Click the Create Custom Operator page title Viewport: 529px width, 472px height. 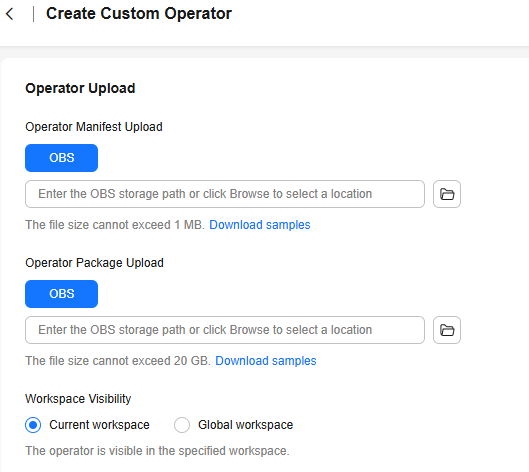[x=139, y=14]
